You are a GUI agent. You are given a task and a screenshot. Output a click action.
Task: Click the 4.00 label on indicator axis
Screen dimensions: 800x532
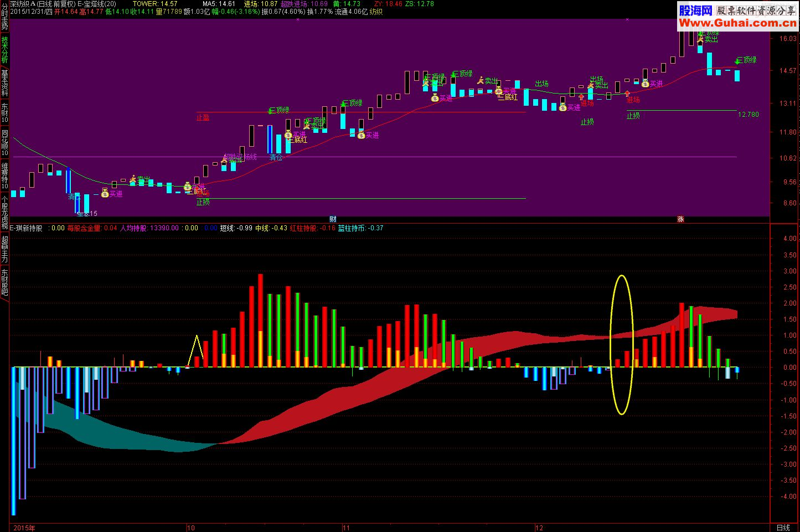coord(789,239)
